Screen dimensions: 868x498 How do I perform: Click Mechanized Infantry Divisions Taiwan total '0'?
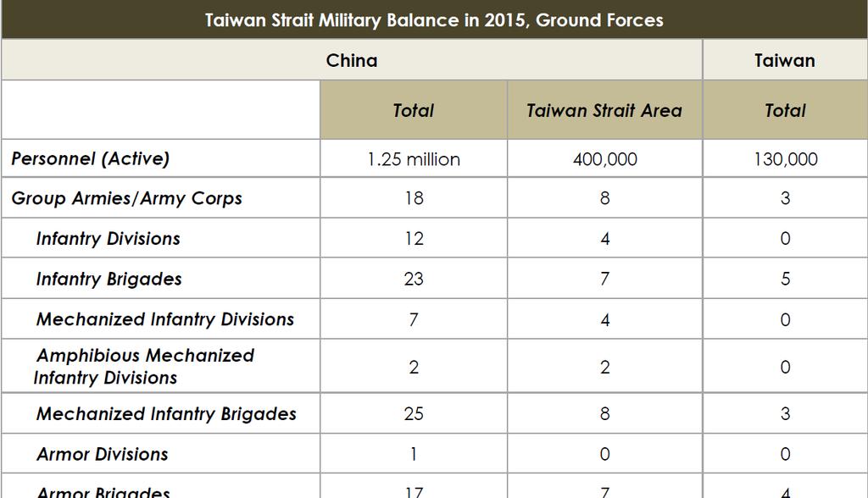pyautogui.click(x=785, y=319)
